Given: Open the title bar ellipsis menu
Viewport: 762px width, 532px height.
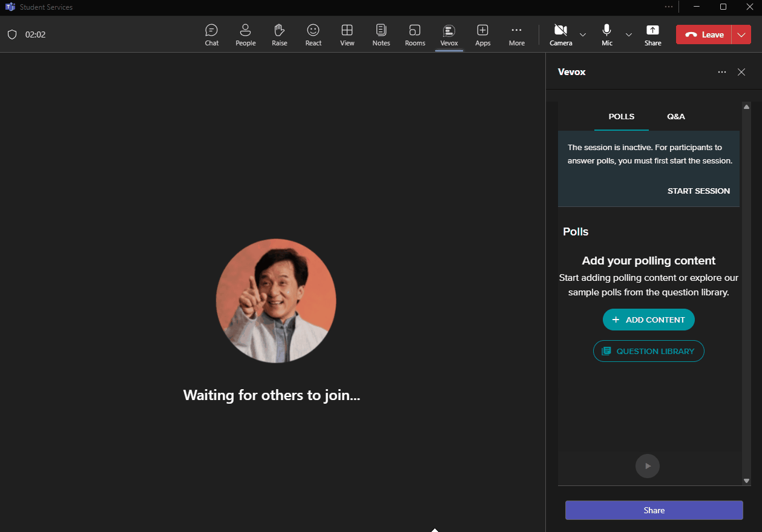Looking at the screenshot, I should pyautogui.click(x=668, y=7).
